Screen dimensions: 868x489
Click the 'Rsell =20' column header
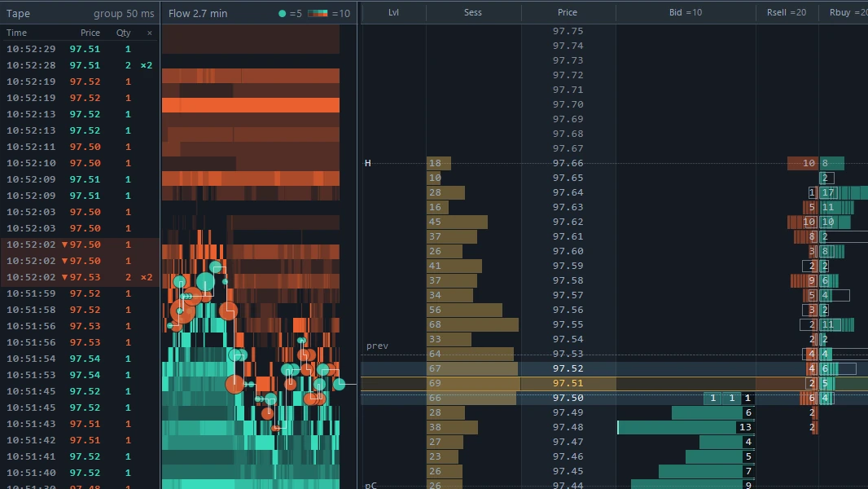tap(786, 12)
